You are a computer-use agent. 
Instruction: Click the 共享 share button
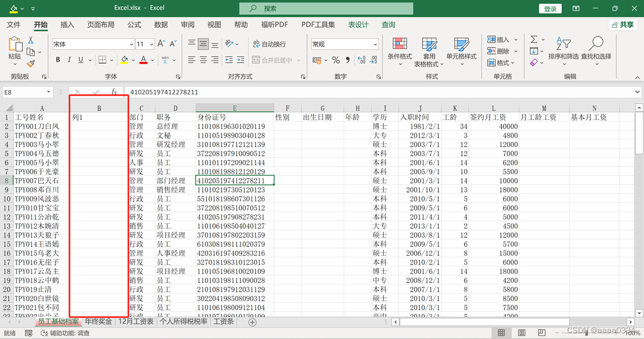click(623, 25)
